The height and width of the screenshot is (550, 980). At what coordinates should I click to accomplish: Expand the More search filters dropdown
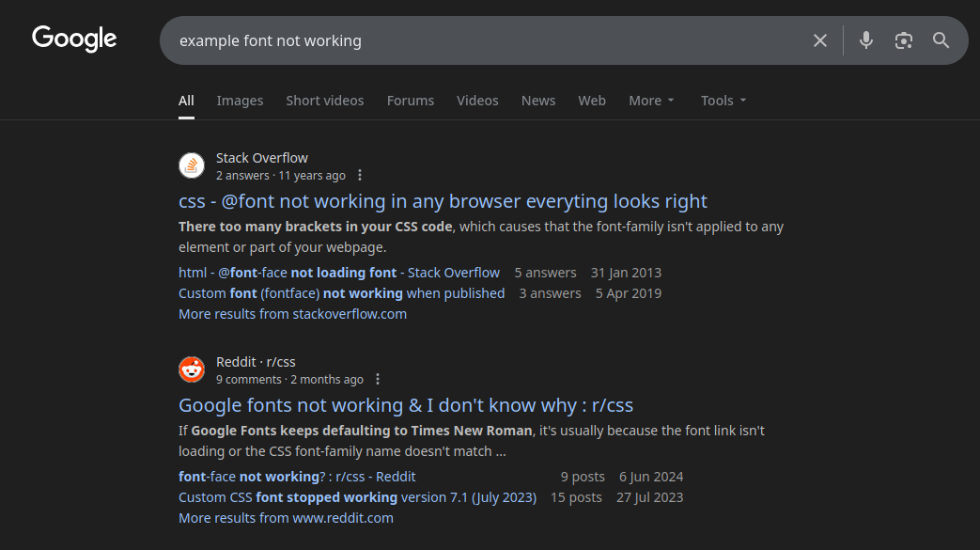tap(651, 101)
